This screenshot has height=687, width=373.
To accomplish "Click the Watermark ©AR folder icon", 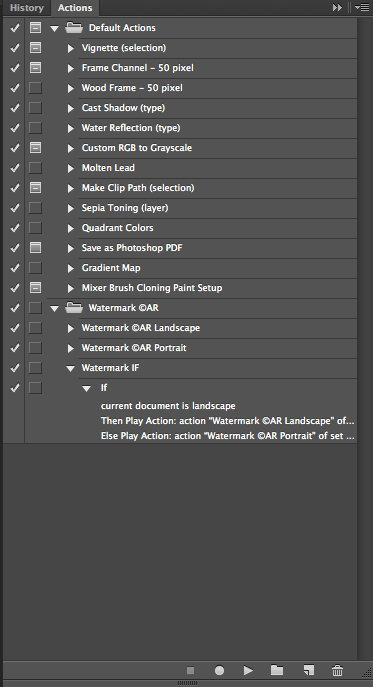I will [x=74, y=308].
